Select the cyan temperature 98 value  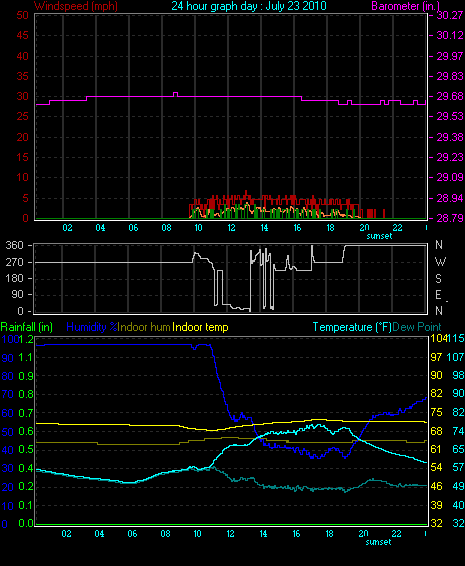(x=459, y=375)
